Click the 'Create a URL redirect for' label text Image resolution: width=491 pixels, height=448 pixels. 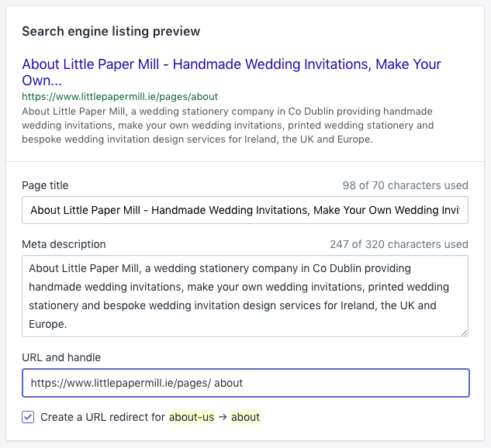click(x=102, y=417)
